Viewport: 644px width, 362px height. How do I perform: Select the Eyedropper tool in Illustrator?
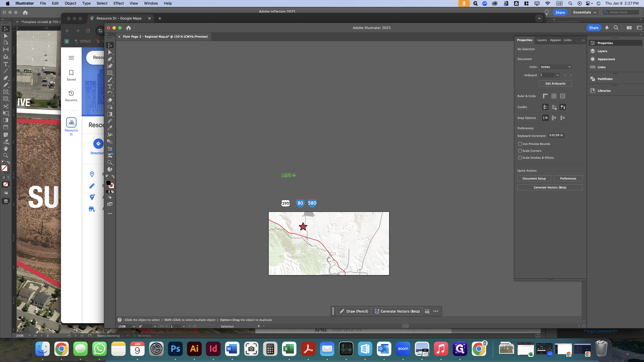pos(110,128)
